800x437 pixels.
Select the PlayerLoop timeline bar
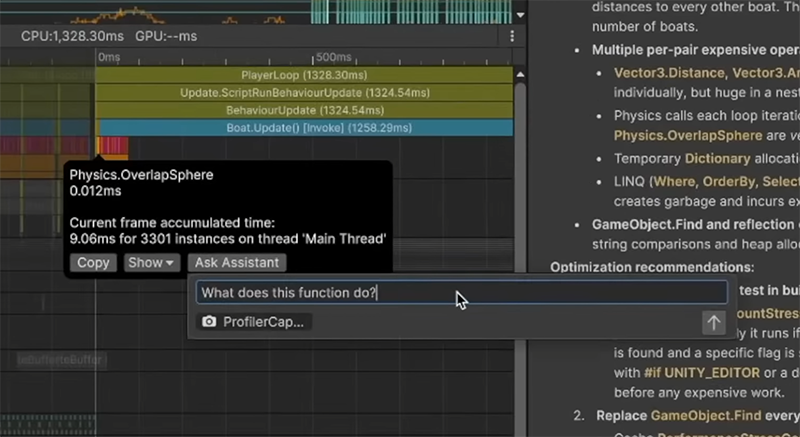[304, 75]
